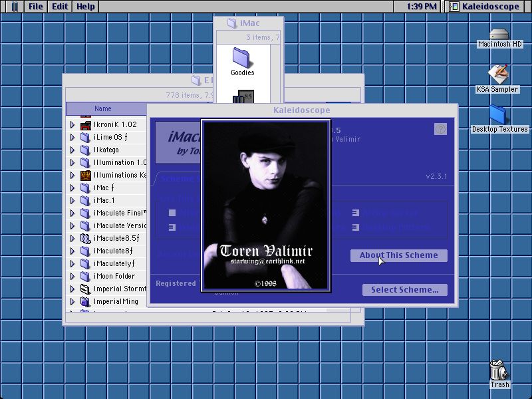Click the Select Scheme... button
532x399 pixels.
pos(405,290)
